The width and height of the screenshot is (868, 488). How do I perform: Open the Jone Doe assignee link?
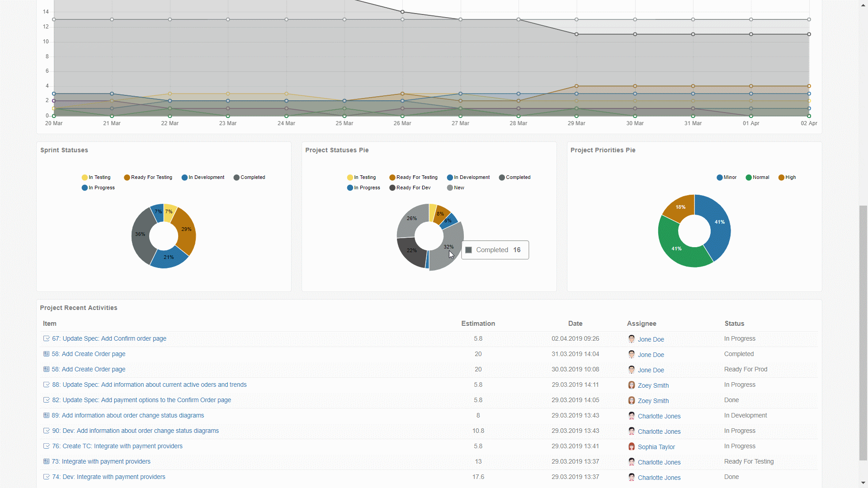tap(651, 339)
